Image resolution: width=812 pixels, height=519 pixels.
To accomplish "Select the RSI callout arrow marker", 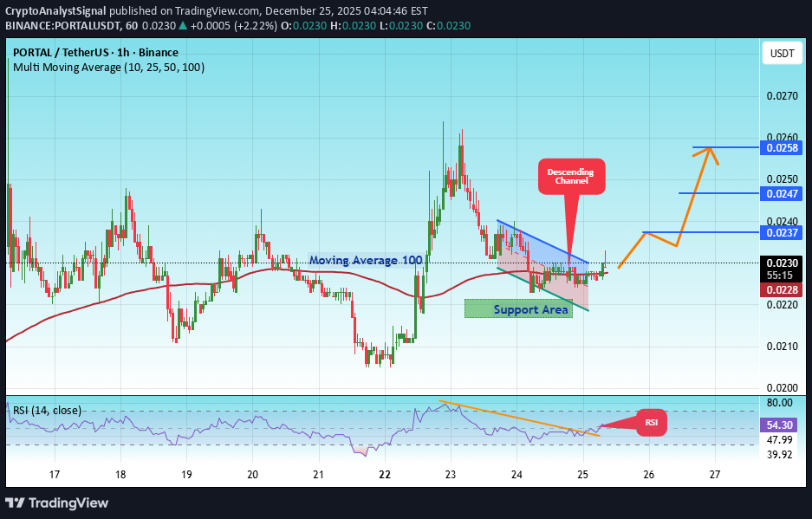I will pos(653,423).
